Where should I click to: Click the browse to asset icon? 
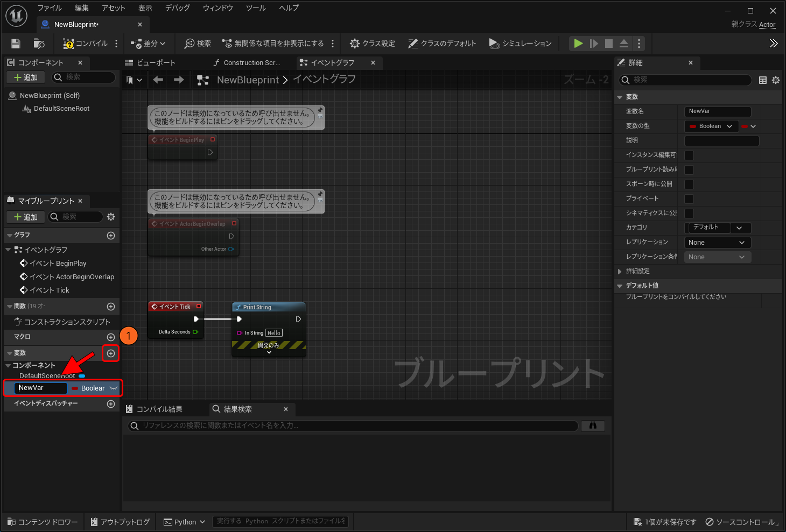tap(39, 44)
